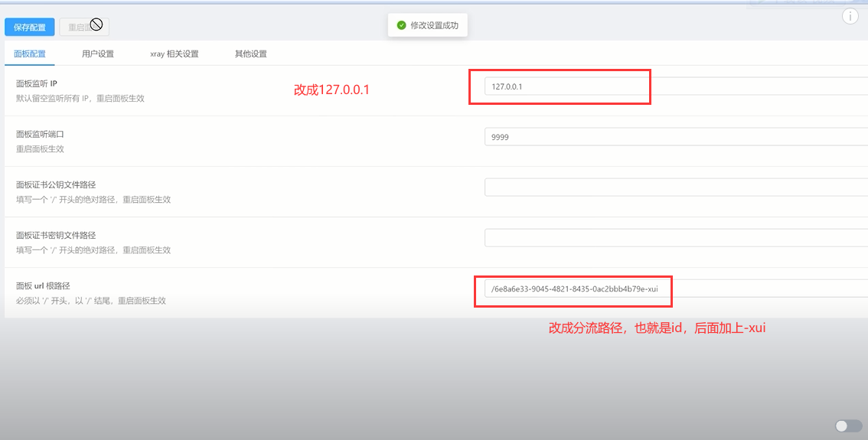Click the red 改成127.0.0.1 annotation
Viewport: 868px width, 440px height.
[x=331, y=90]
